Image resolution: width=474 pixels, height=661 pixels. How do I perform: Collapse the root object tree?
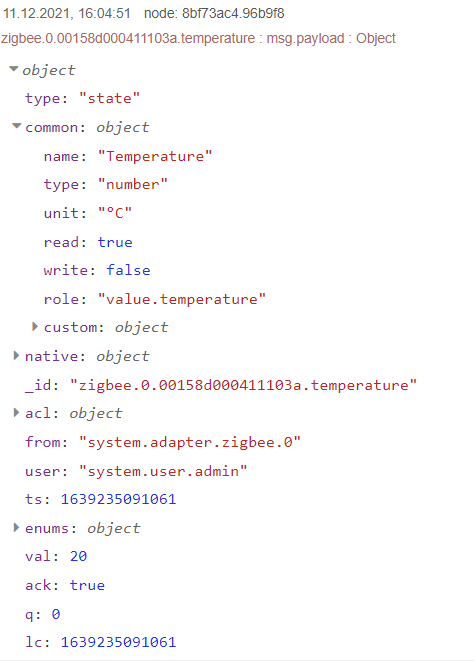(14, 69)
